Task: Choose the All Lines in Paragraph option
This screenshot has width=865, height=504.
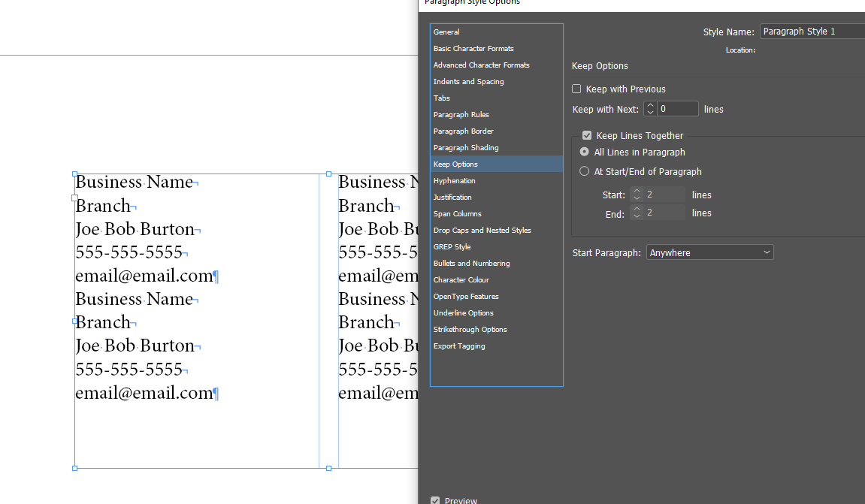Action: click(x=584, y=152)
